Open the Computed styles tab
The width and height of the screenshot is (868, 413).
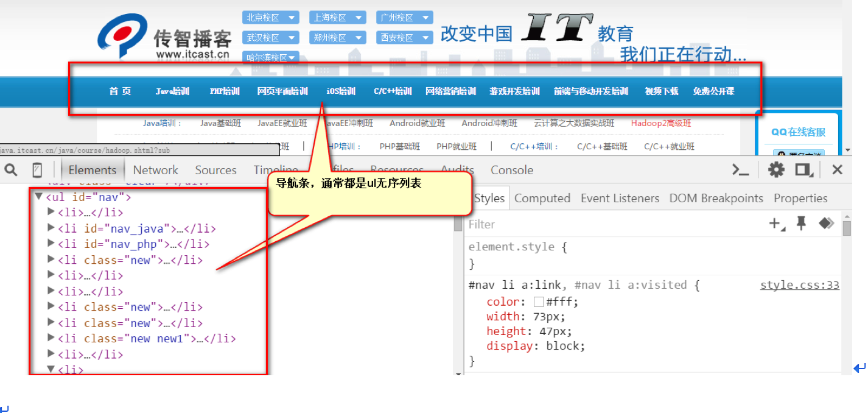click(542, 198)
